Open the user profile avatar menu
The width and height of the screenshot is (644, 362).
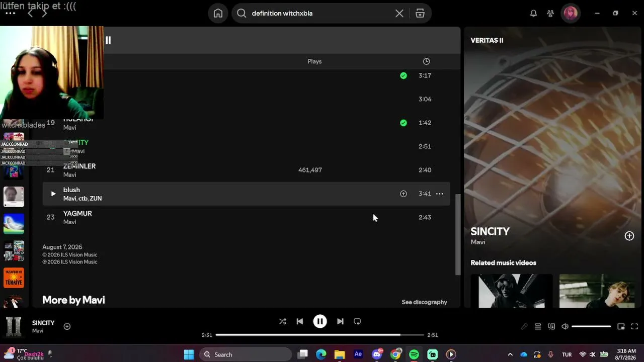pyautogui.click(x=571, y=14)
